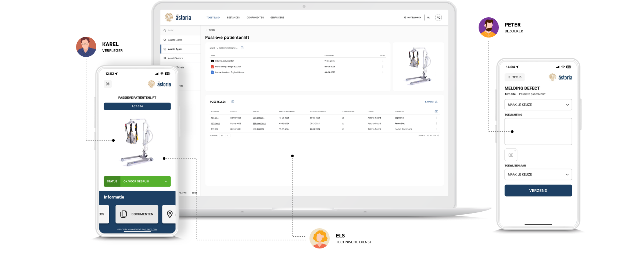Open row actions menu for AST-012
Screen dimensions: 644x261
click(436, 129)
